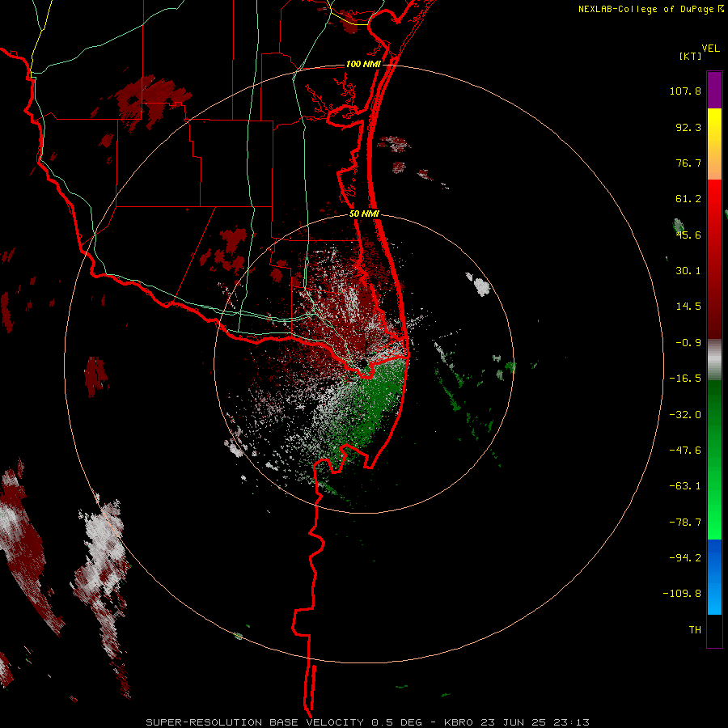Click the bright red segment of color bar
This screenshot has height=728, width=728.
coord(714,197)
